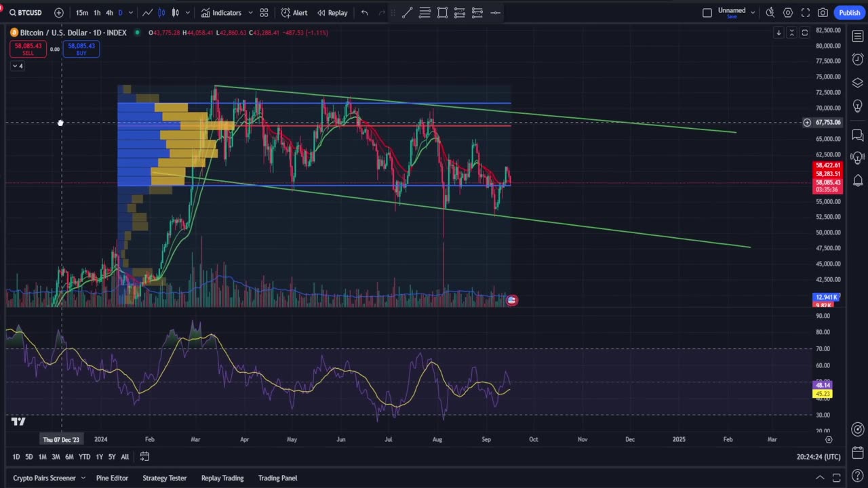The height and width of the screenshot is (488, 868).
Task: Take a chart snapshot with camera icon
Action: tap(823, 13)
